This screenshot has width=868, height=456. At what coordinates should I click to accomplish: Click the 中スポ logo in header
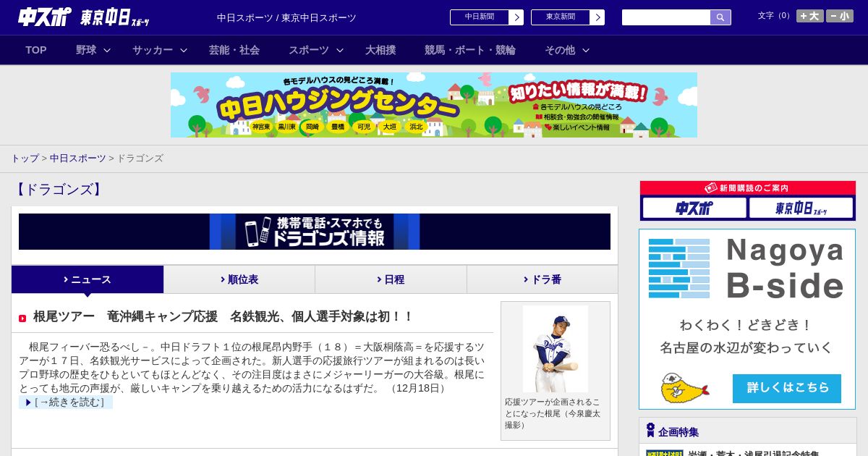pos(45,17)
